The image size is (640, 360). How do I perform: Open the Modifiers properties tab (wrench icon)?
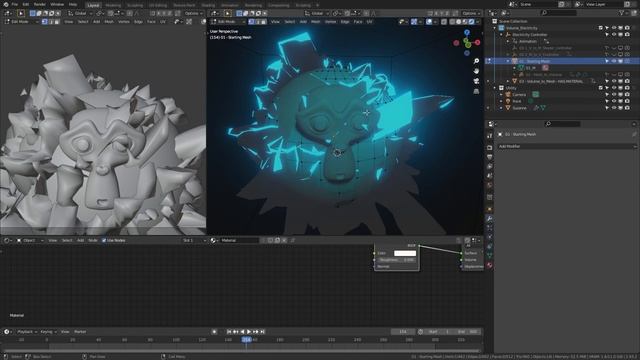pos(489,219)
